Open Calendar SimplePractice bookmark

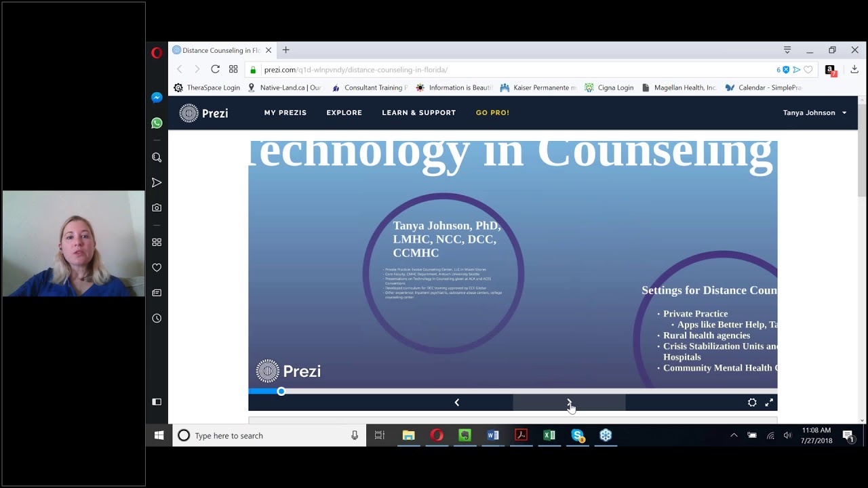click(763, 87)
